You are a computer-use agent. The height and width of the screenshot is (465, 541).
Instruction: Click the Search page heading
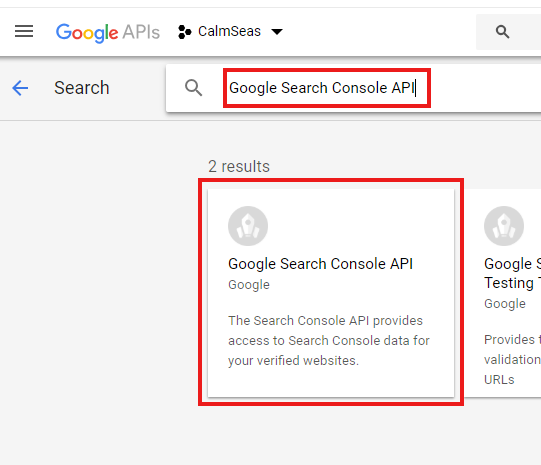click(x=81, y=88)
